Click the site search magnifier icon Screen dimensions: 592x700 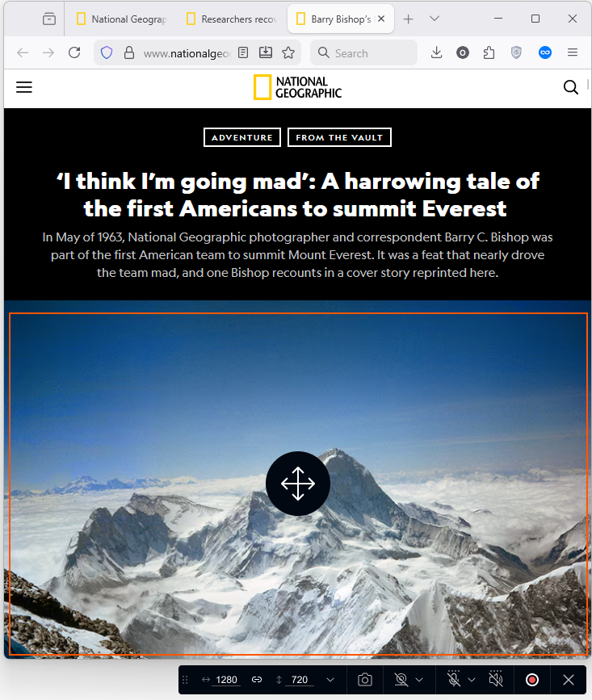click(570, 87)
